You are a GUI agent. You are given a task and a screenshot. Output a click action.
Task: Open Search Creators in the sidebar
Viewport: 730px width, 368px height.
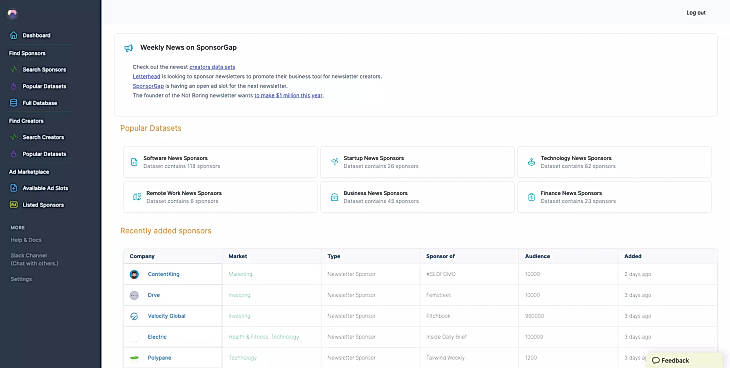coord(43,137)
